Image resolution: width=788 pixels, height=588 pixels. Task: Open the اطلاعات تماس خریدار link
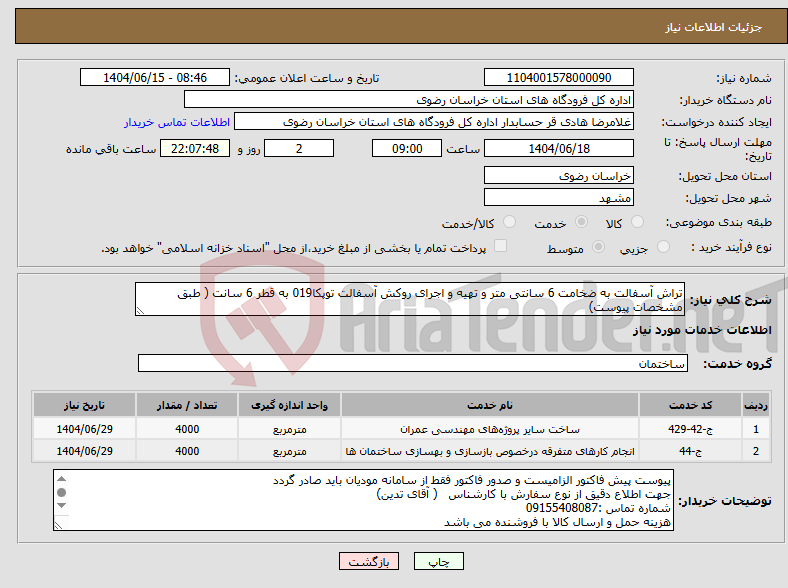[x=177, y=122]
